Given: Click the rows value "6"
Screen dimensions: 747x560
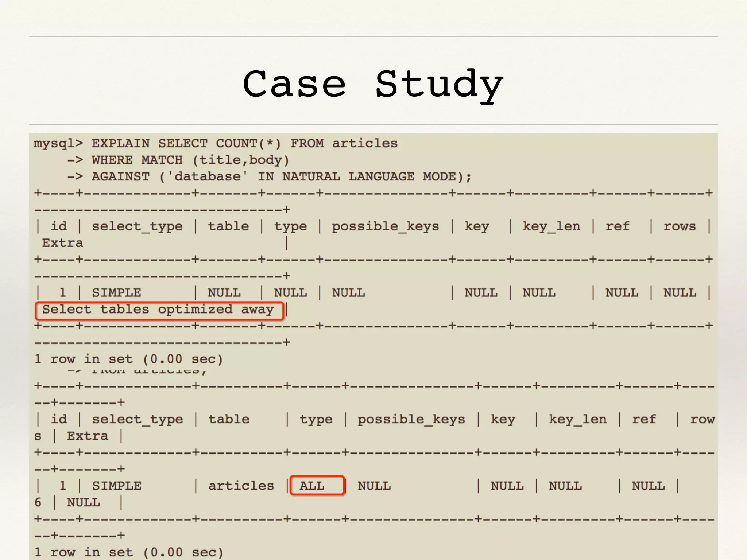Looking at the screenshot, I should (38, 502).
